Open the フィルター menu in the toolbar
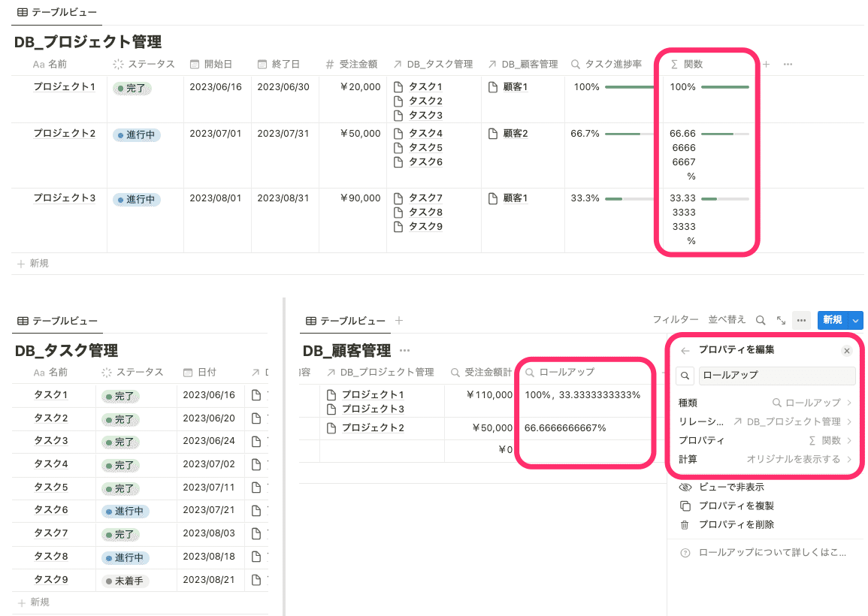Viewport: 868px width, 616px height. (676, 320)
